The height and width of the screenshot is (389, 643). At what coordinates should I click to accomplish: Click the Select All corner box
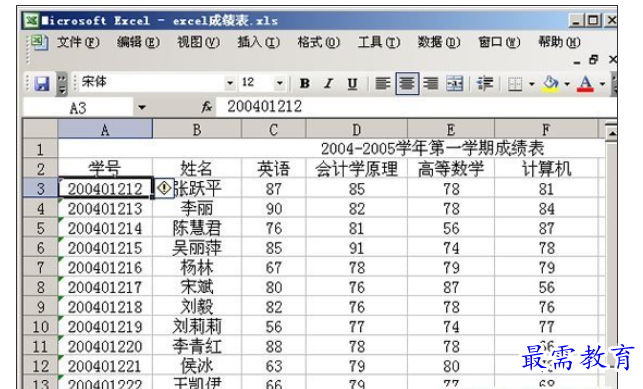coord(40,129)
